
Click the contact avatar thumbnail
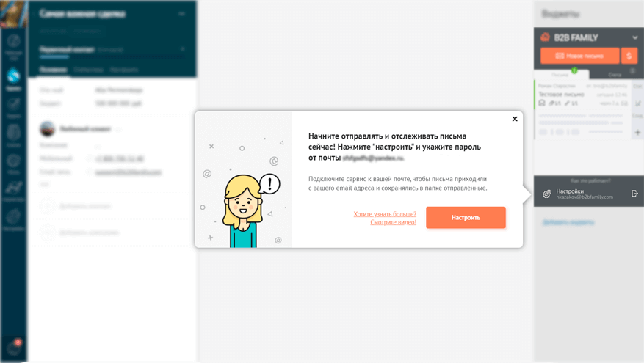click(x=47, y=129)
